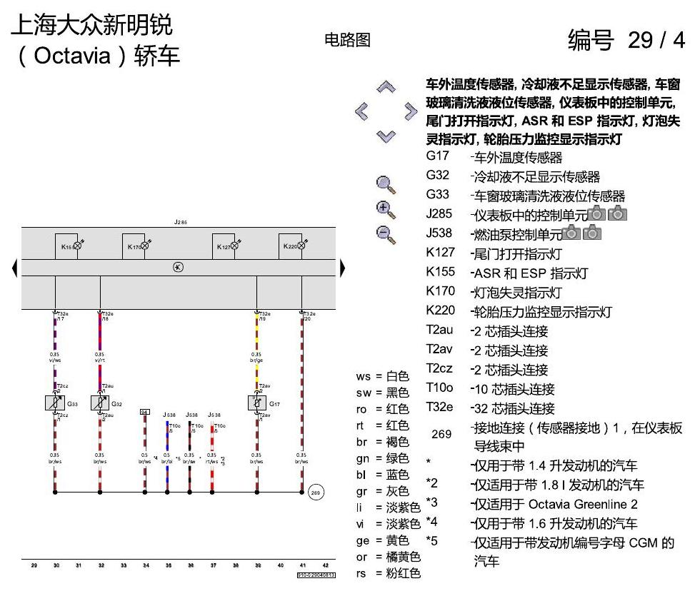Viewport: 700px width, 591px height.
Task: Click the sw = 黑色 color code
Action: (x=383, y=393)
